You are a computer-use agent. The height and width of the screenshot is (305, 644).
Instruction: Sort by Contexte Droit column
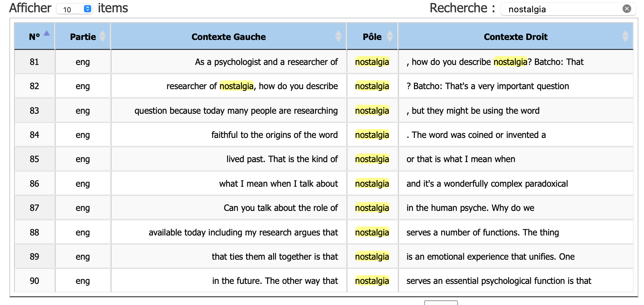click(625, 36)
